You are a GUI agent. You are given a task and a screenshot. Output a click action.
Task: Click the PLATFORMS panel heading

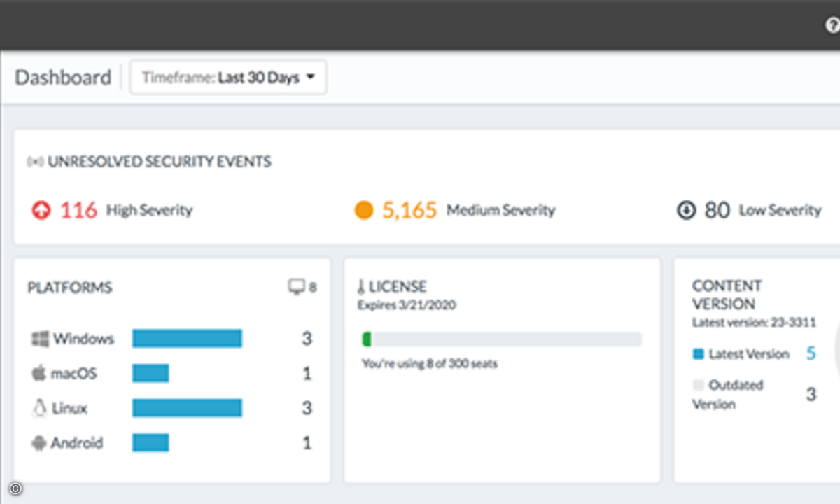point(70,288)
